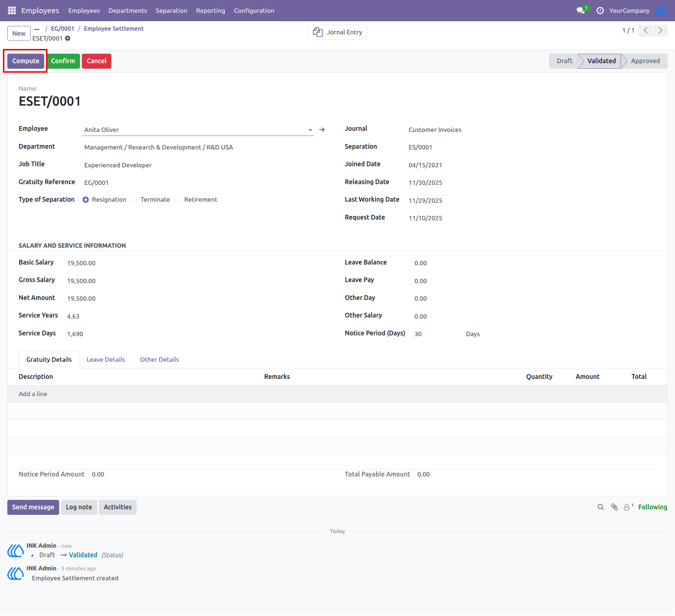Open Employees menu in navbar

coord(84,11)
